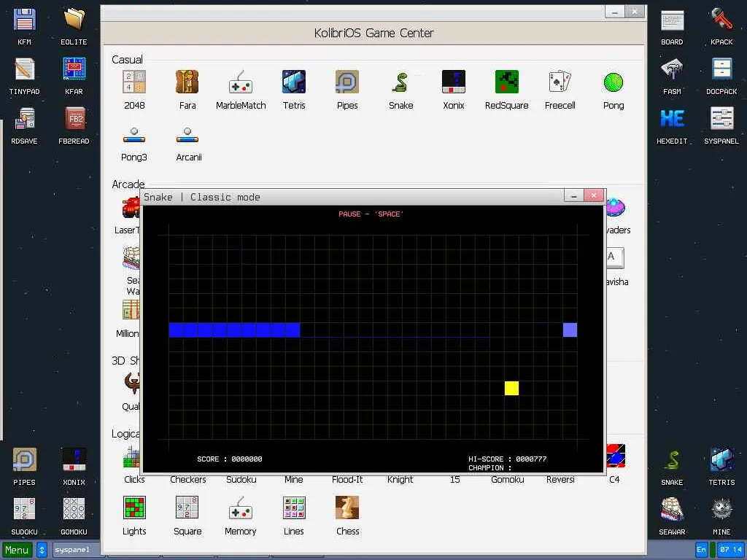Click the PAUSE - 'SPACE' hint text
Image resolution: width=747 pixels, height=560 pixels.
point(371,214)
